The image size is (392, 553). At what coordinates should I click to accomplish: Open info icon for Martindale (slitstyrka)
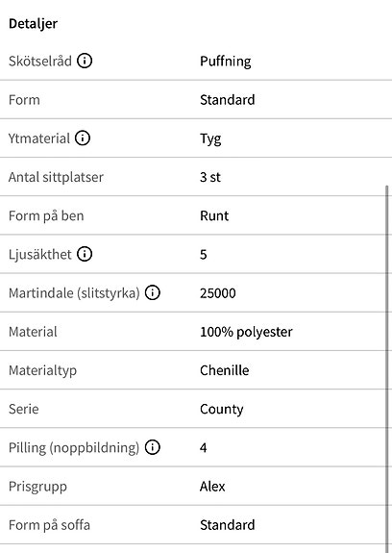[x=153, y=292]
